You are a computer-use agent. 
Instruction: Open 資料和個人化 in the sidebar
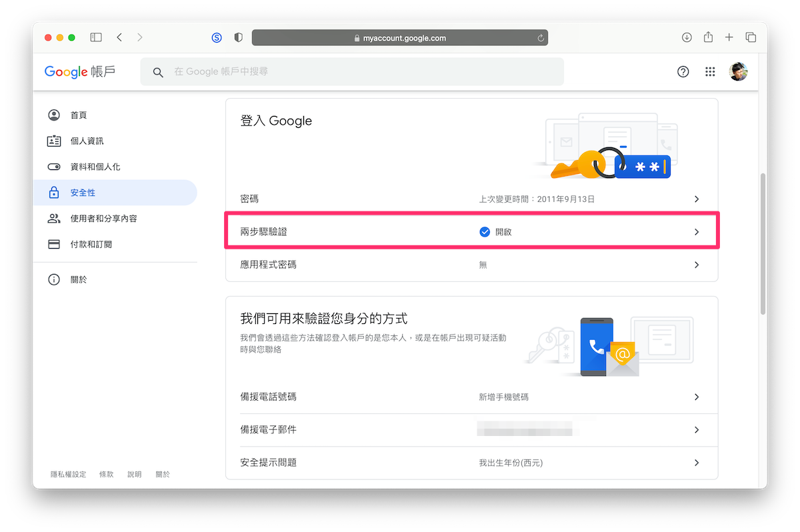115,167
